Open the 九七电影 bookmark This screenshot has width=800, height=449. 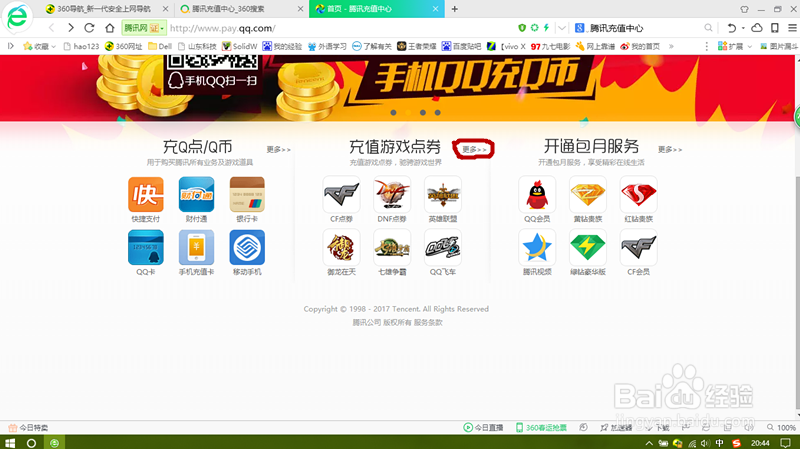(x=551, y=46)
